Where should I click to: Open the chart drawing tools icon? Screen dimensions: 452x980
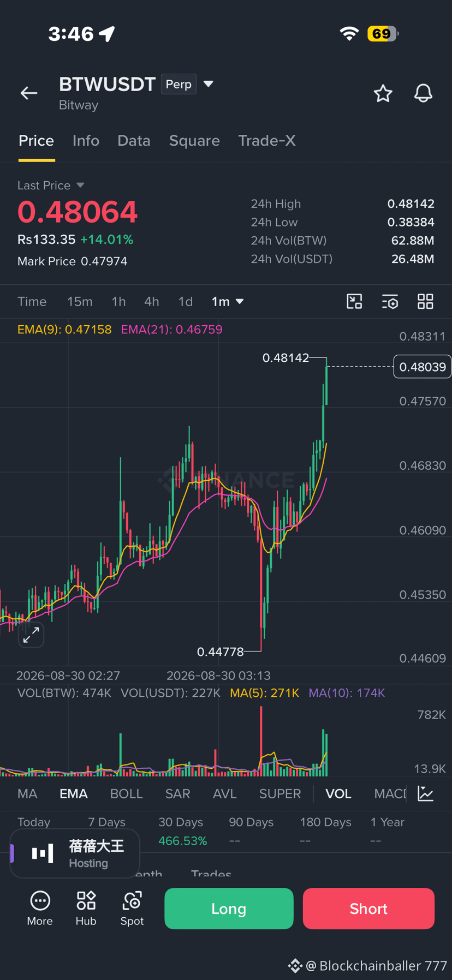[355, 301]
